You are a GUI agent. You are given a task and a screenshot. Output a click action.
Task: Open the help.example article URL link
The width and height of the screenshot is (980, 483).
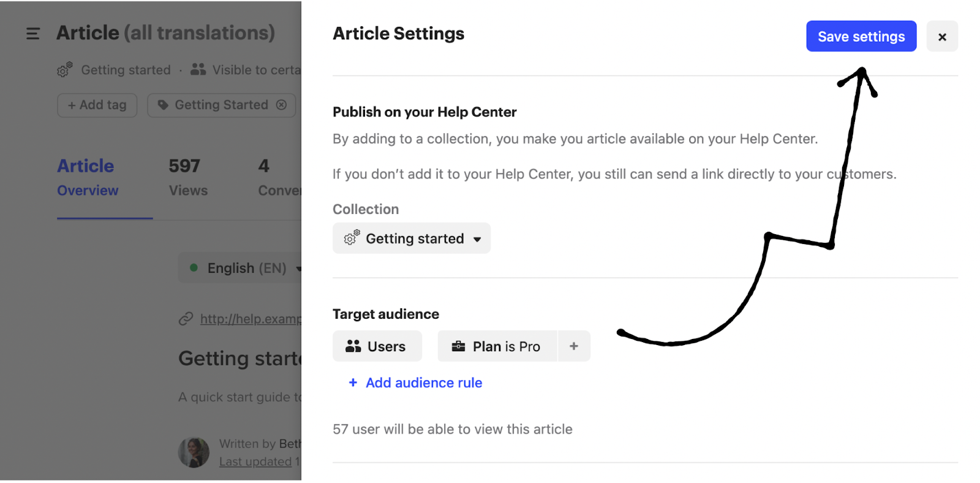point(251,319)
